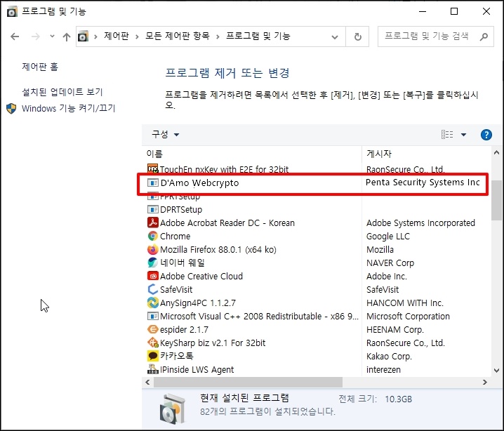Click the DPRTSetup program icon
Image resolution: width=504 pixels, height=431 pixels.
(153, 210)
